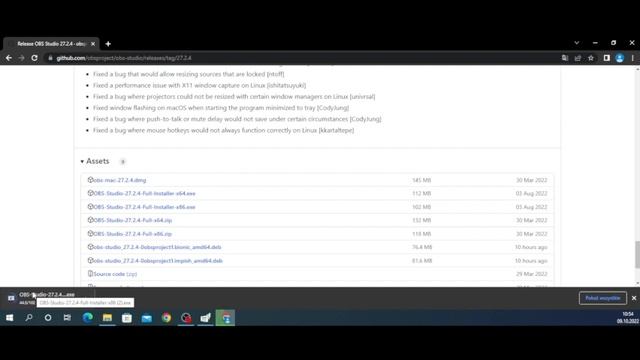Image resolution: width=640 pixels, height=360 pixels.
Task: Open Task View on the taskbar
Action: pos(67,318)
